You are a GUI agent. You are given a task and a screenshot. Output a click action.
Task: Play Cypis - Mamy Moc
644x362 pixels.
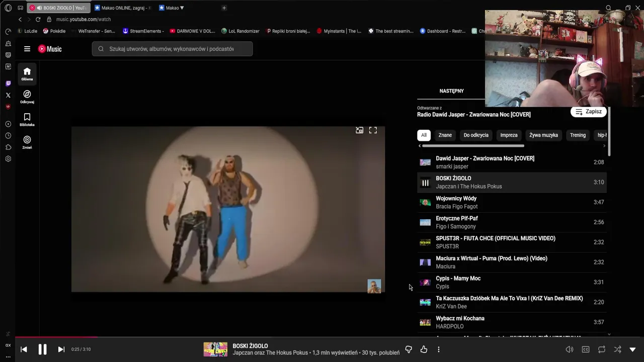coord(512,282)
